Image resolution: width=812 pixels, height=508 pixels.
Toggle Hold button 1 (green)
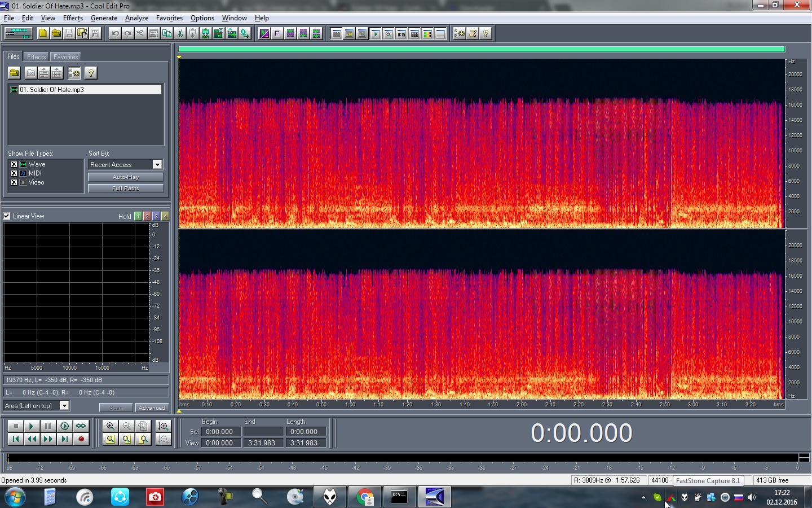click(138, 216)
